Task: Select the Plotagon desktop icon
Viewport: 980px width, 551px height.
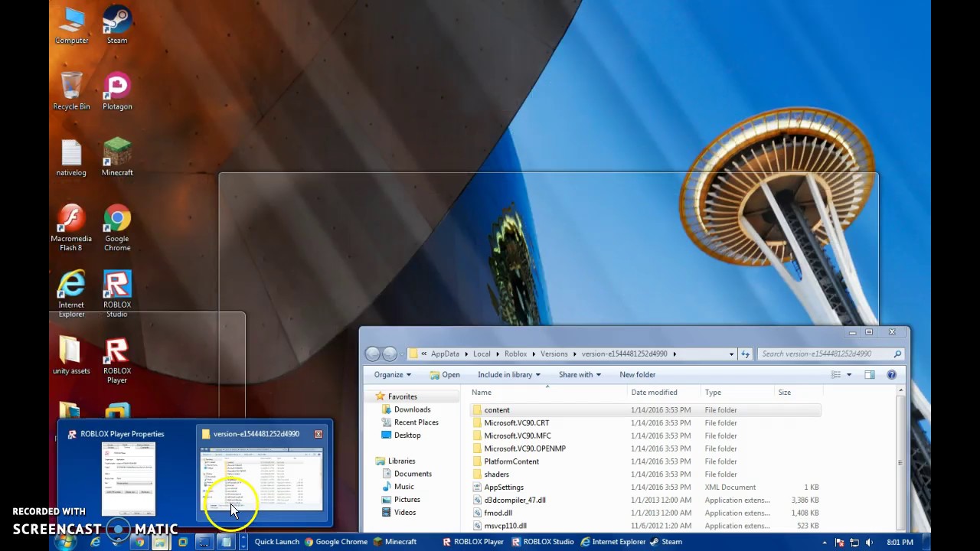Action: tap(117, 91)
